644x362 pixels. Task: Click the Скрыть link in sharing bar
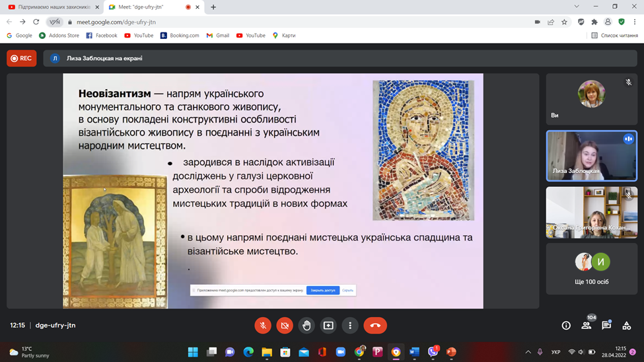coord(347,290)
